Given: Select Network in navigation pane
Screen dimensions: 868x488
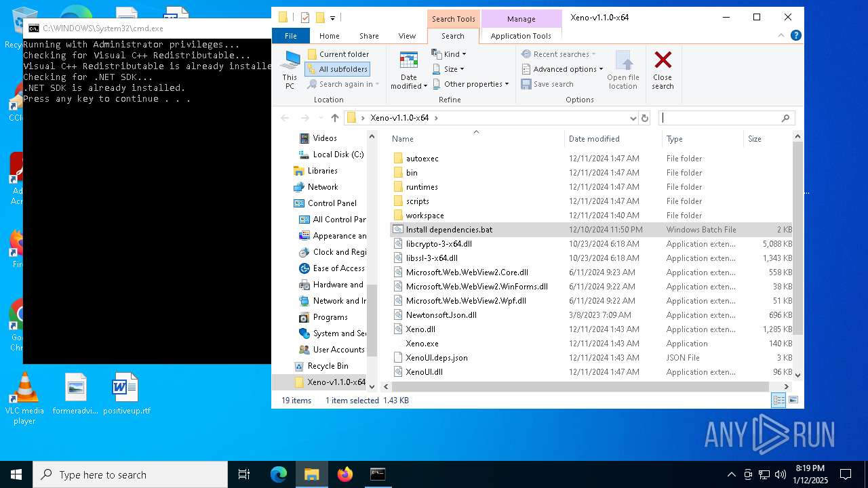Looking at the screenshot, I should pos(323,187).
